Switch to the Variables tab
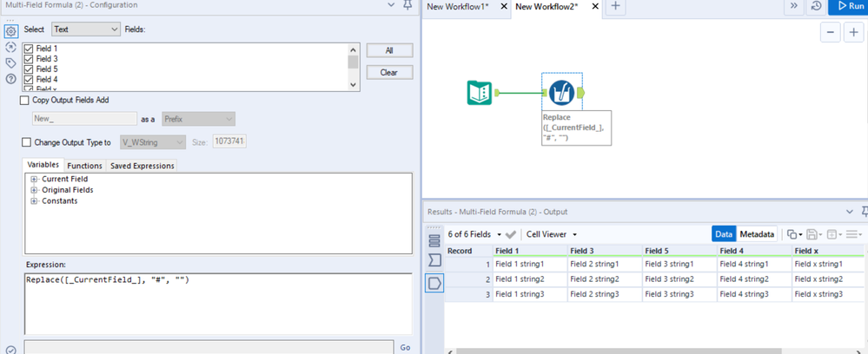This screenshot has width=868, height=354. coord(43,166)
